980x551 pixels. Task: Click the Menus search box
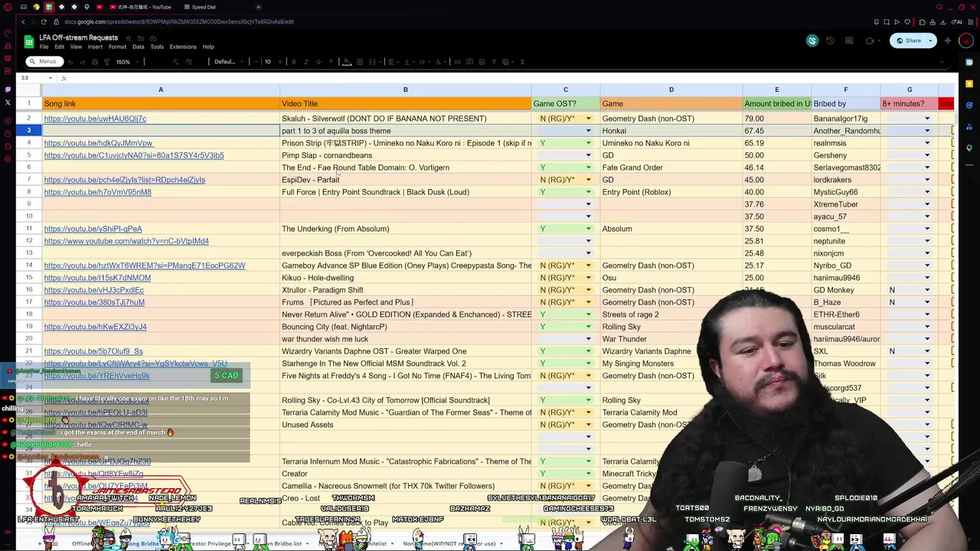43,61
